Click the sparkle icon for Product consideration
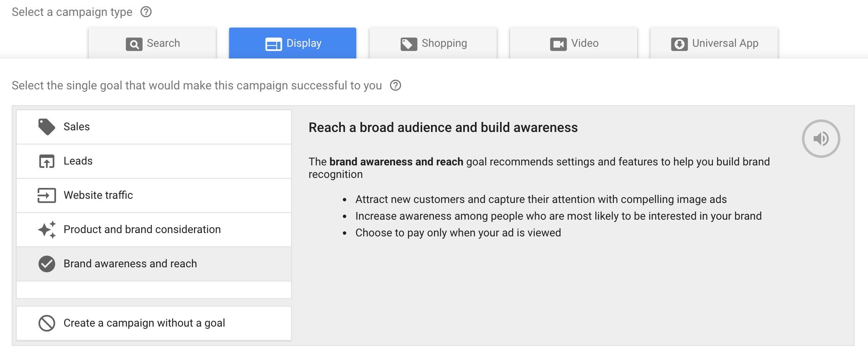 46,230
